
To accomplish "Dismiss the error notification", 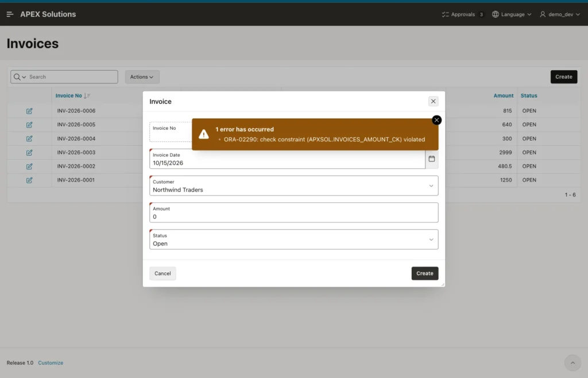I will [x=436, y=120].
